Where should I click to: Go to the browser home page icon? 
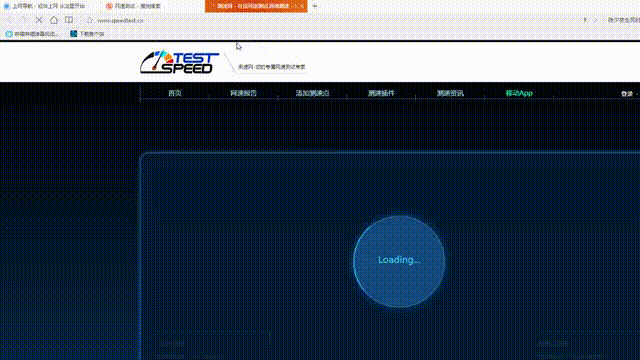(x=54, y=20)
